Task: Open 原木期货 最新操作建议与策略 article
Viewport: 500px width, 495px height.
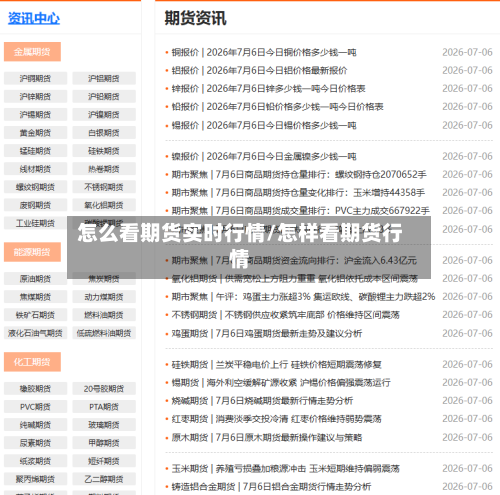Action: pyautogui.click(x=267, y=437)
